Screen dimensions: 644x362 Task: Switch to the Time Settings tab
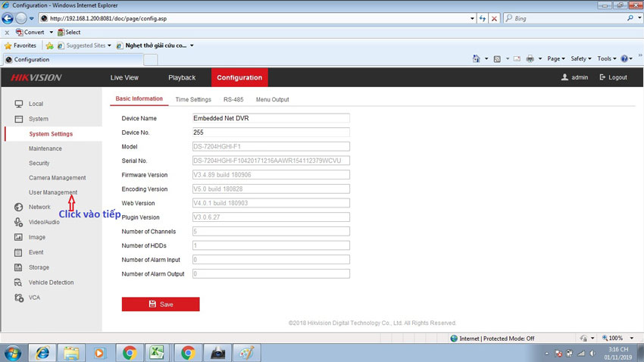tap(193, 99)
